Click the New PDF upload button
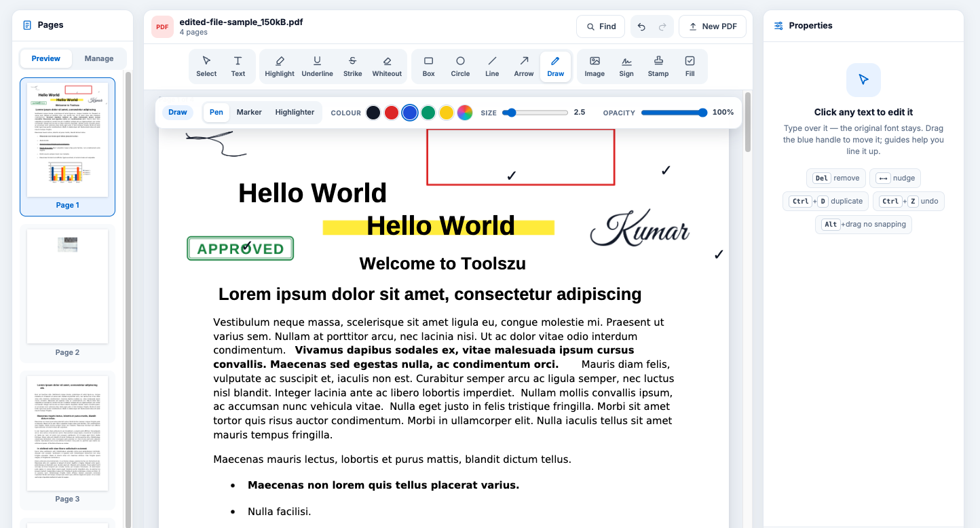Screen dimensions: 980x528 tap(713, 26)
